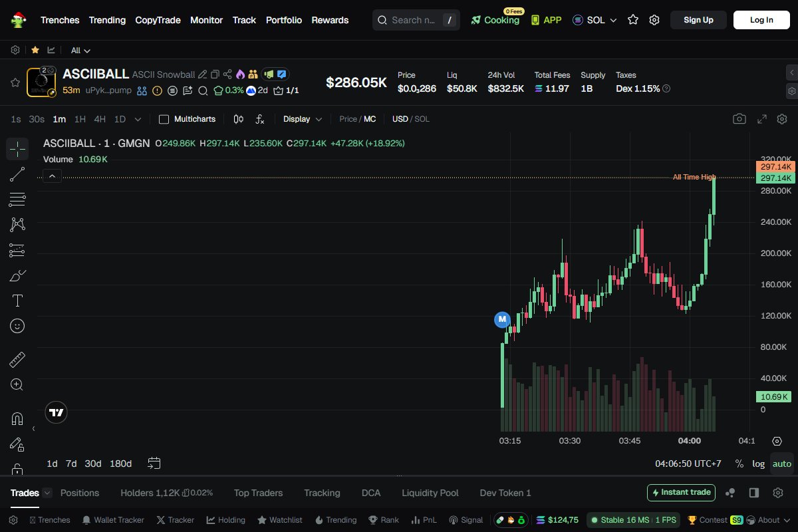
Task: Open the favorites star in top navigation
Action: 633,20
